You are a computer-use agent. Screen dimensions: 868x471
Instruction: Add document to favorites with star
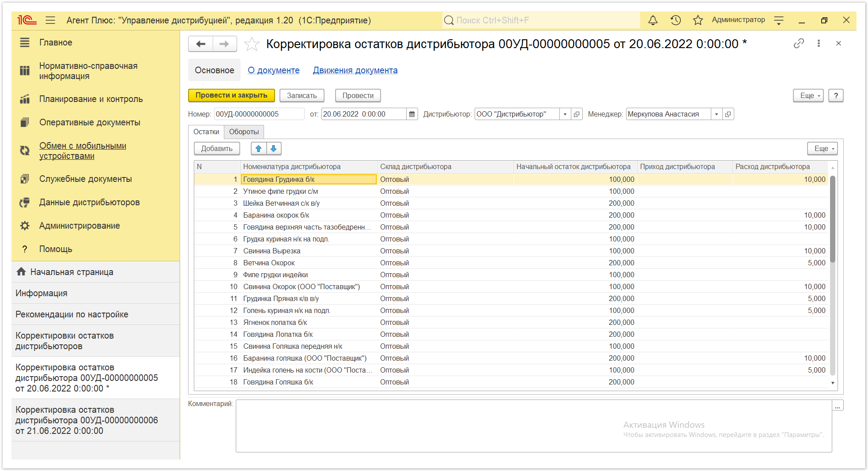(x=252, y=44)
